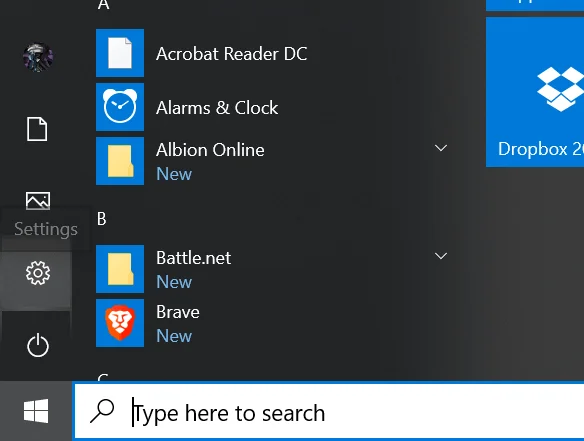Click the Battle.net folder icon

[x=120, y=269]
